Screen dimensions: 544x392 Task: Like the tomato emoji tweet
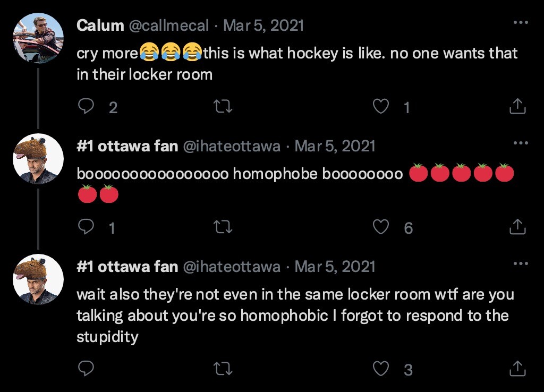(380, 227)
